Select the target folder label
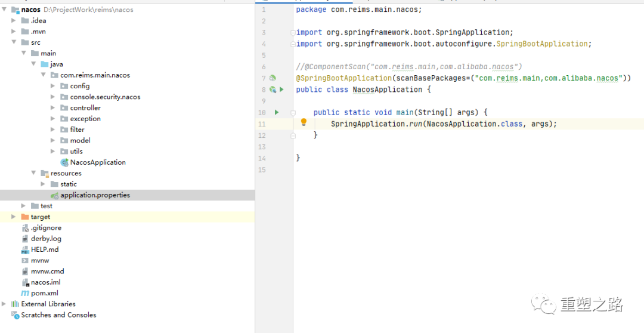The image size is (644, 333). click(x=41, y=217)
